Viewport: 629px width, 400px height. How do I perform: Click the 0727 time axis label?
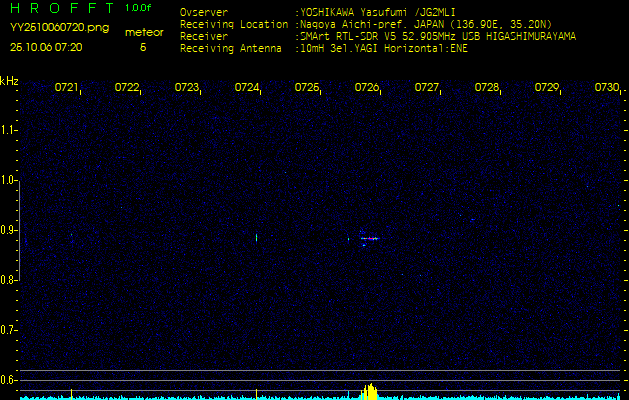coord(426,87)
